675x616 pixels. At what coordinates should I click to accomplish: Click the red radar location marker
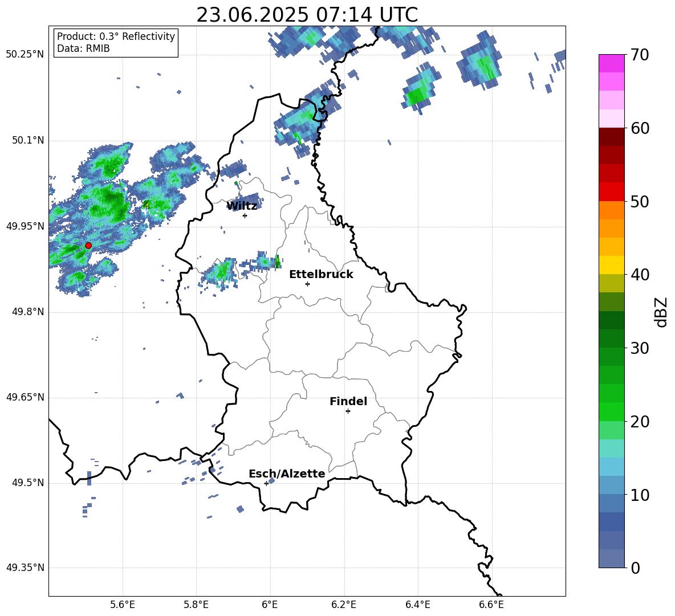pyautogui.click(x=88, y=246)
